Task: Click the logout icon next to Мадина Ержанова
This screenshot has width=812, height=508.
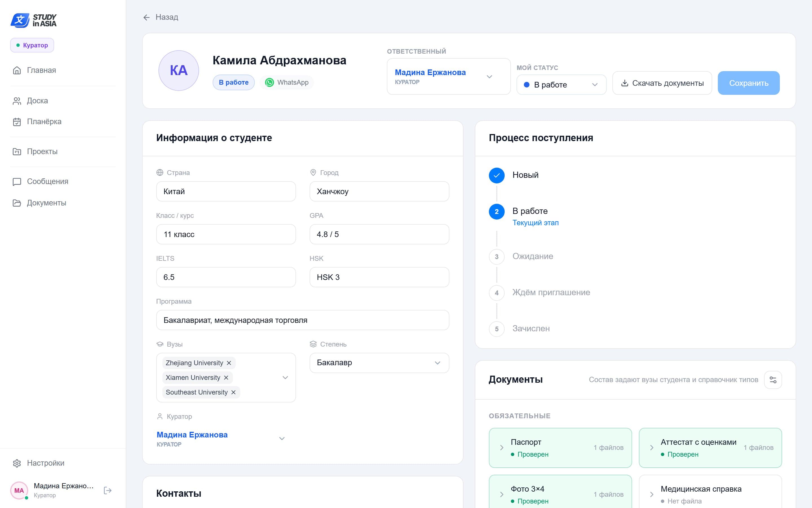Action: [x=108, y=491]
